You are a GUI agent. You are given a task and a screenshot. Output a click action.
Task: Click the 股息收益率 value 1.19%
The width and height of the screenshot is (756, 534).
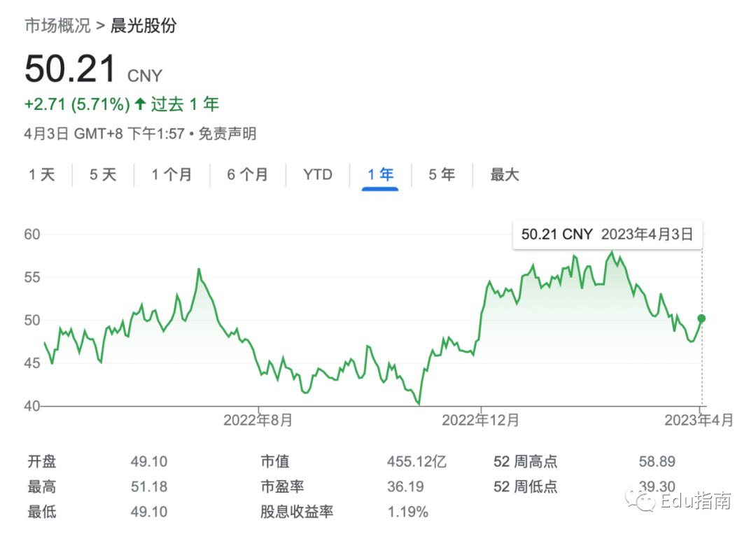[x=408, y=512]
